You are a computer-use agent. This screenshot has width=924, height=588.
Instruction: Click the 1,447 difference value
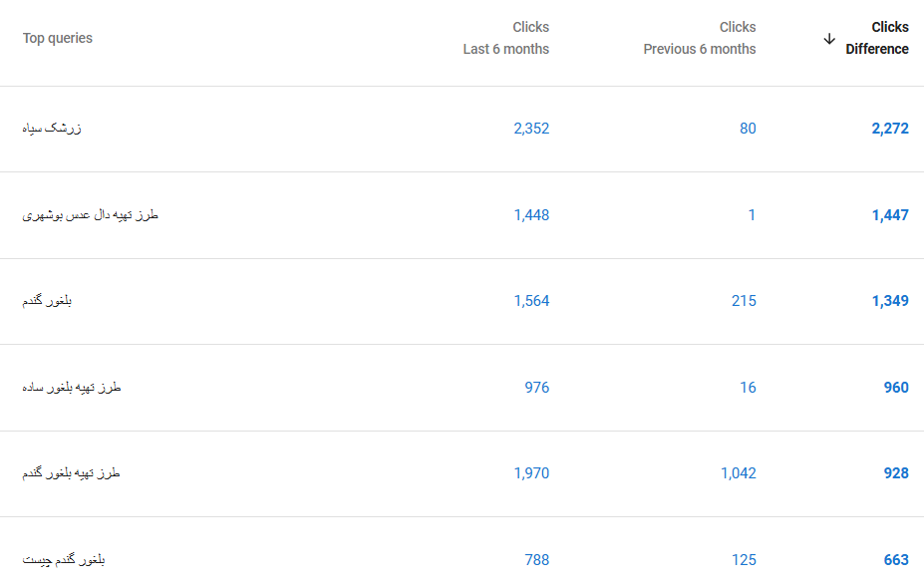(x=890, y=215)
